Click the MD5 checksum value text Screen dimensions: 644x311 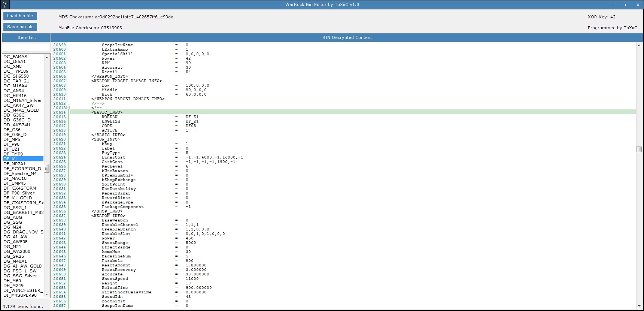point(134,17)
